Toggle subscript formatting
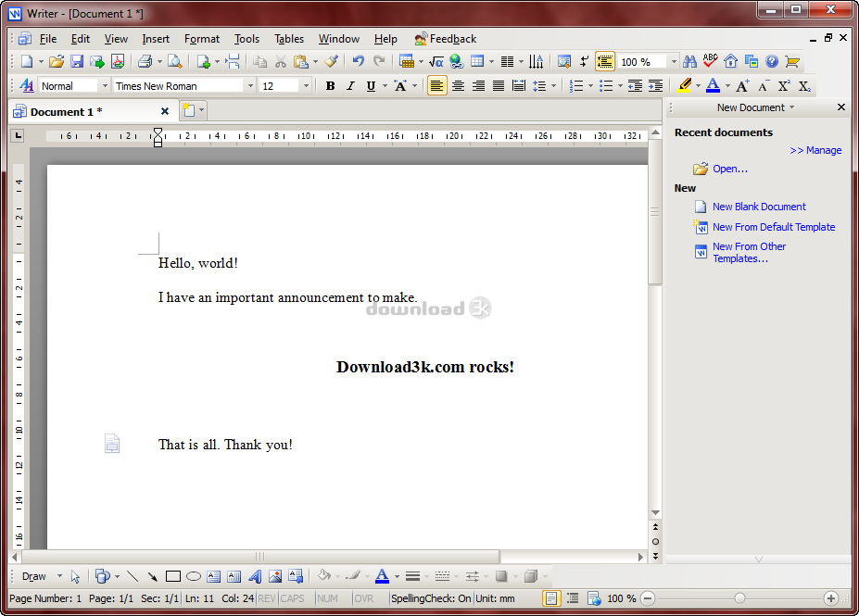 804,86
